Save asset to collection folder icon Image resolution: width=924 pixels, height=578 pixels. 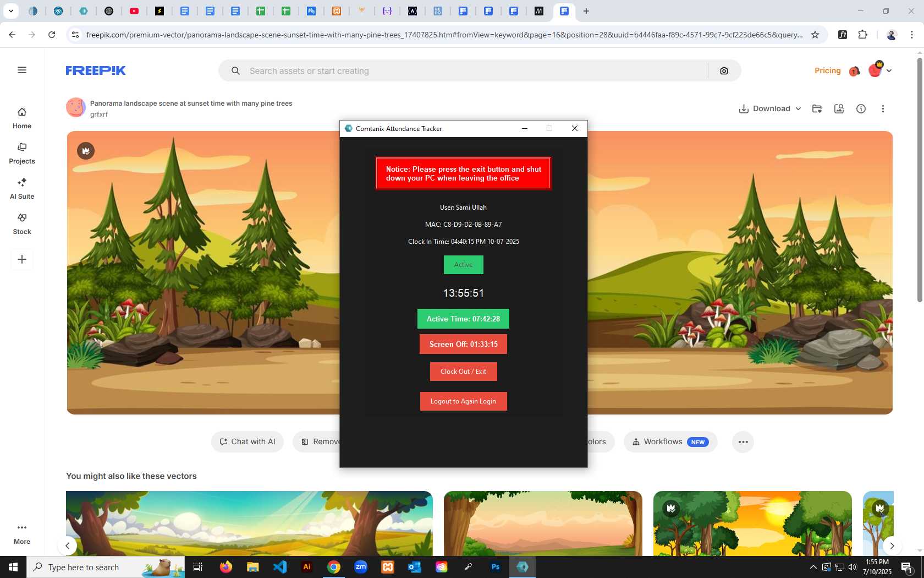(817, 108)
